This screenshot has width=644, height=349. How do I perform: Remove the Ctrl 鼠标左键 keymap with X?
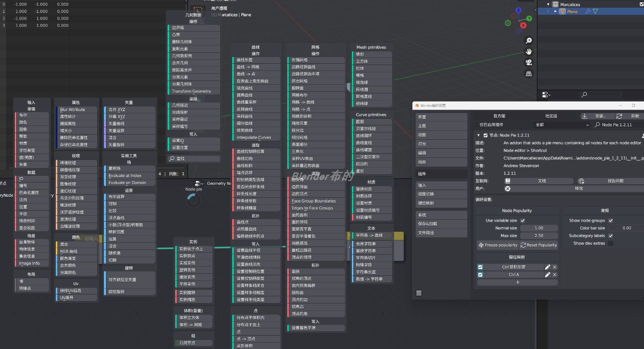point(555,267)
